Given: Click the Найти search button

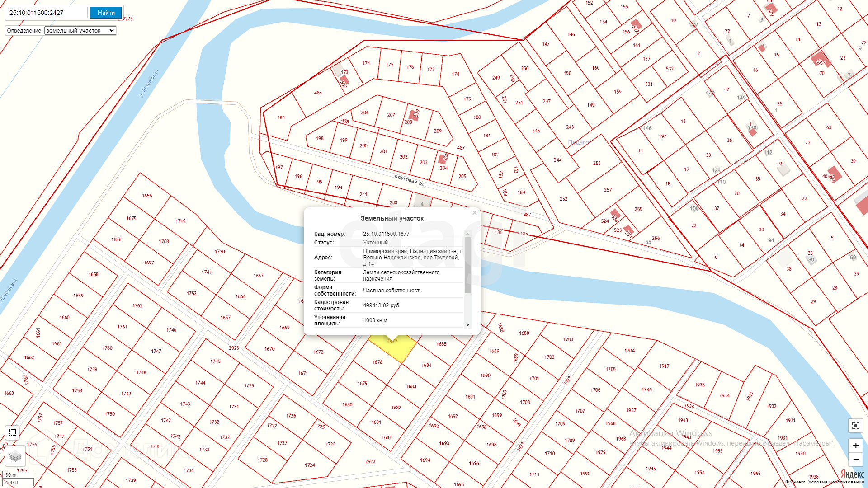Looking at the screenshot, I should click(x=106, y=13).
